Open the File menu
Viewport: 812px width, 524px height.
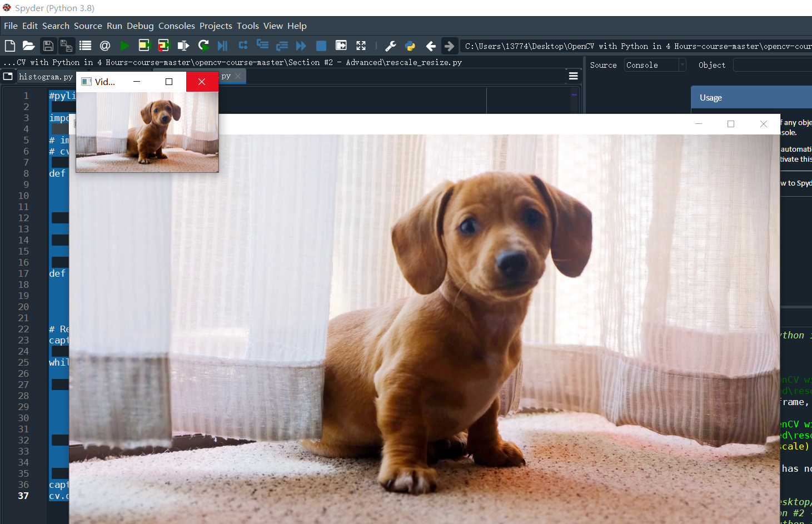point(11,26)
